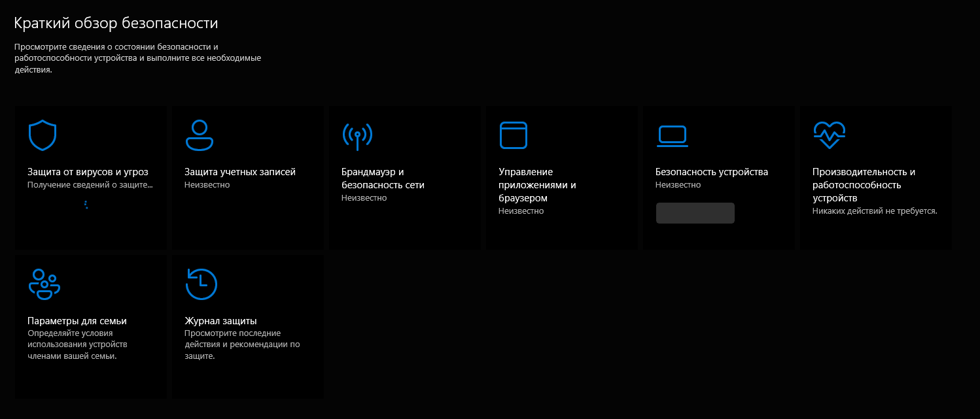Go to "Управление приложениями и браузером" title
Screen dimensions: 980x419
click(x=537, y=185)
